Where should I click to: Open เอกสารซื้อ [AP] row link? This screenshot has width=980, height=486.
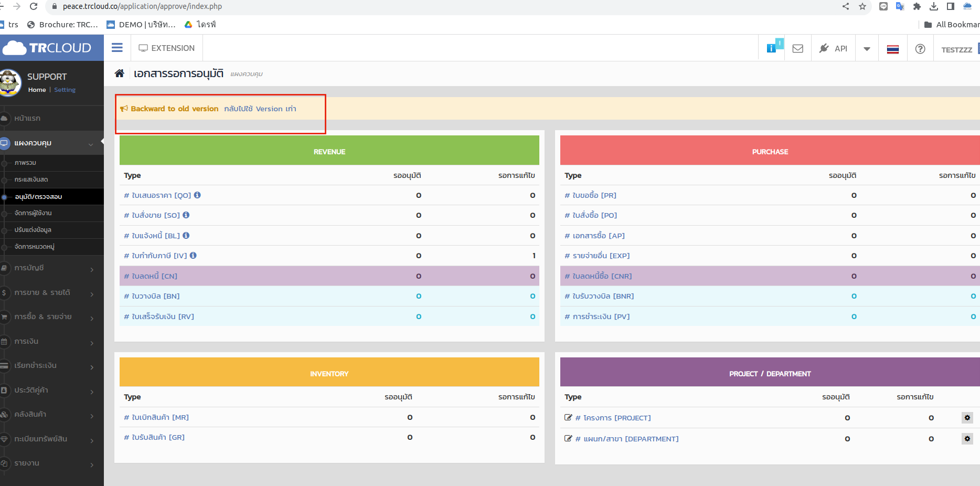pyautogui.click(x=594, y=236)
